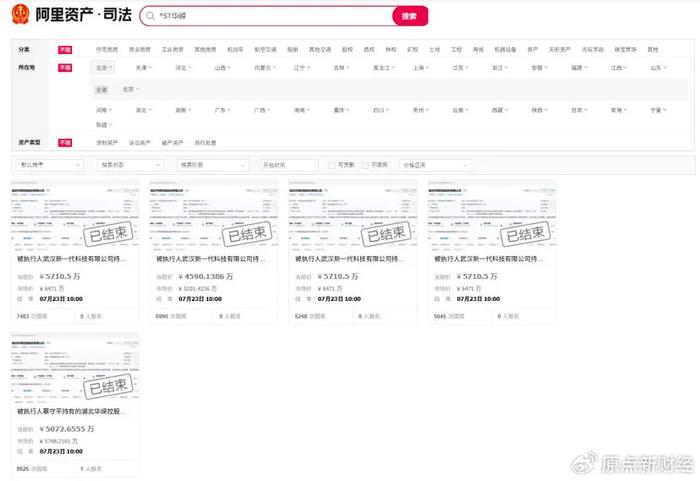Expand the 湖北 province dropdown
Image resolution: width=700 pixels, height=481 pixels.
(143, 110)
